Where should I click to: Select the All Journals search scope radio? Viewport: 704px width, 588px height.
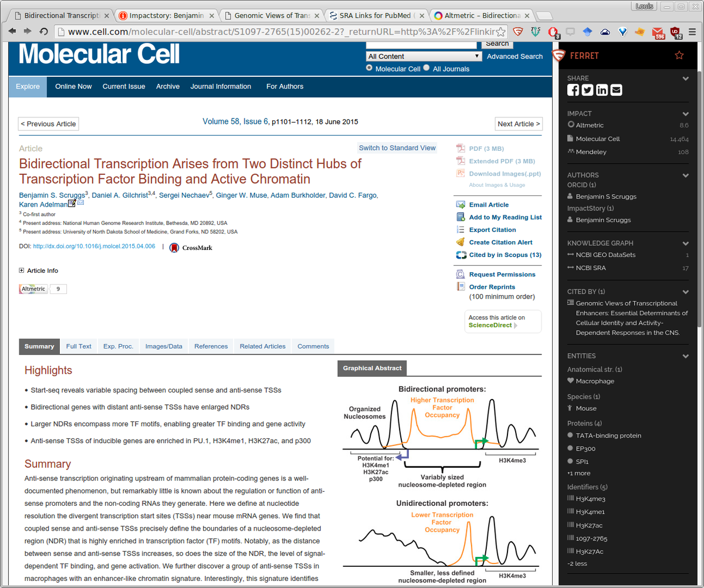click(x=427, y=68)
